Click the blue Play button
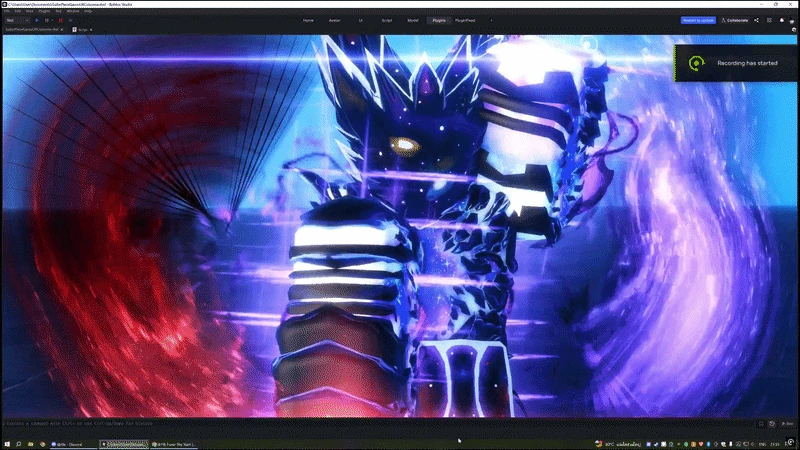Image resolution: width=800 pixels, height=450 pixels. click(37, 20)
